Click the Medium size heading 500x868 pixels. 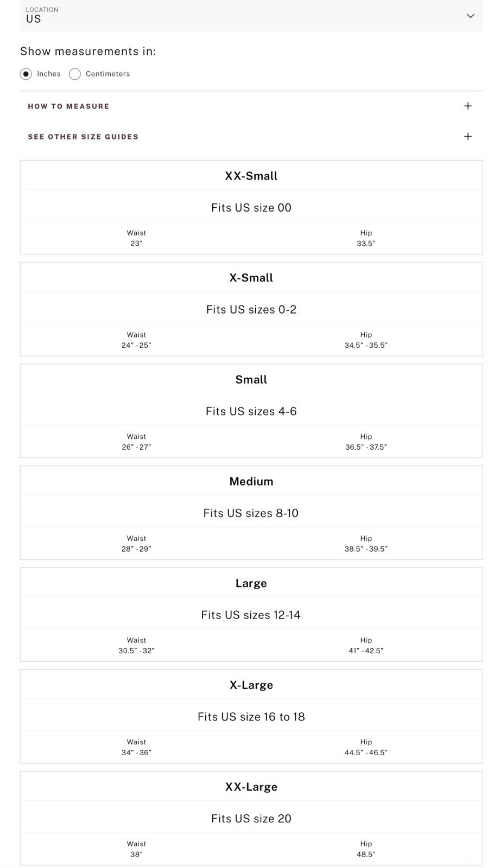click(251, 481)
